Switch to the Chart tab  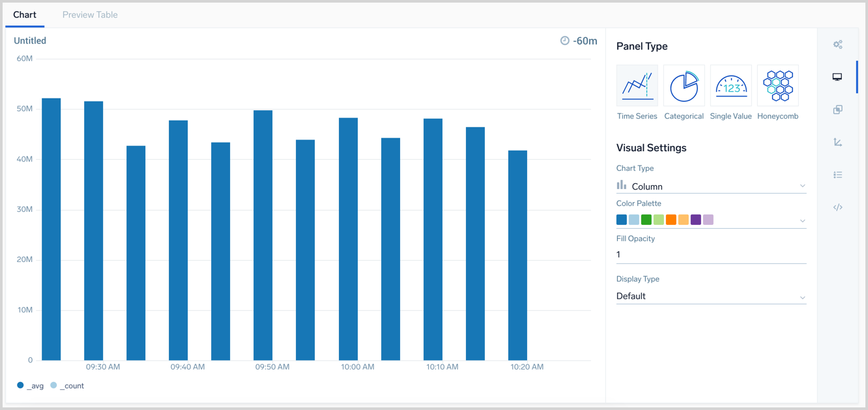(25, 14)
